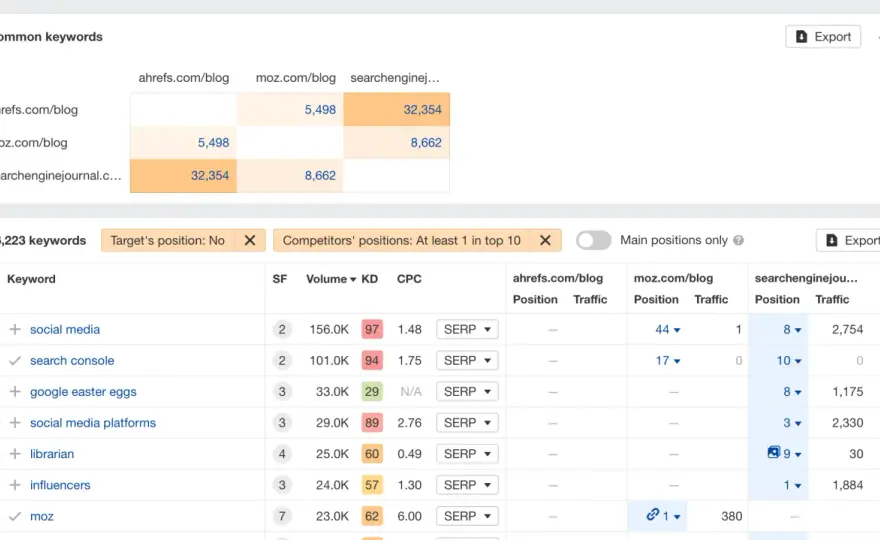The height and width of the screenshot is (540, 880).
Task: Click 8,662 cell in searchenginejournal matrix row
Action: pos(290,176)
